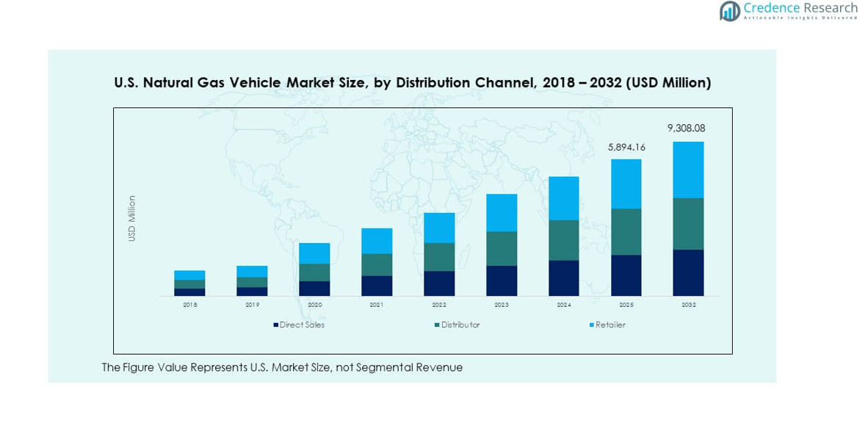The height and width of the screenshot is (431, 868).
Task: Click the Credence Research brand name text
Action: pos(800,8)
